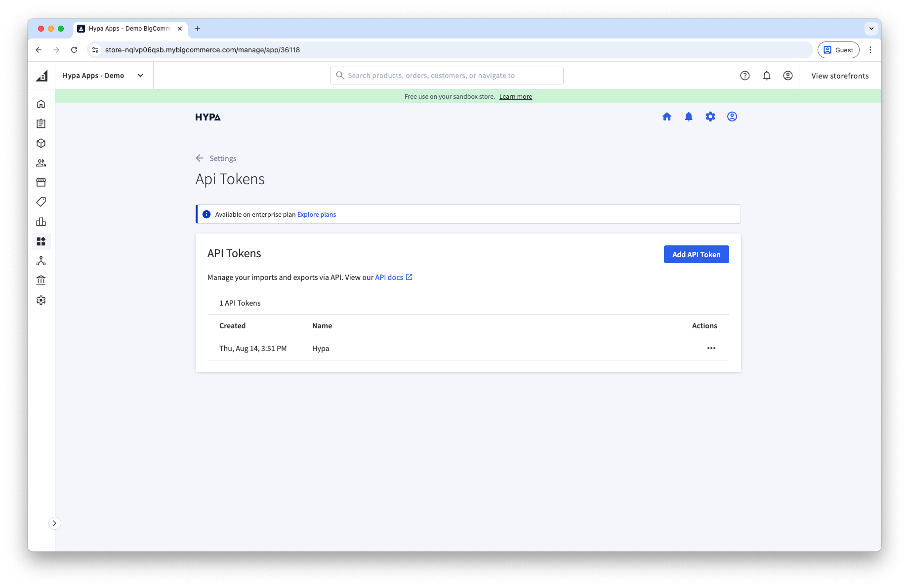Open Hypa notifications bell icon
Image resolution: width=909 pixels, height=588 pixels.
click(x=689, y=117)
